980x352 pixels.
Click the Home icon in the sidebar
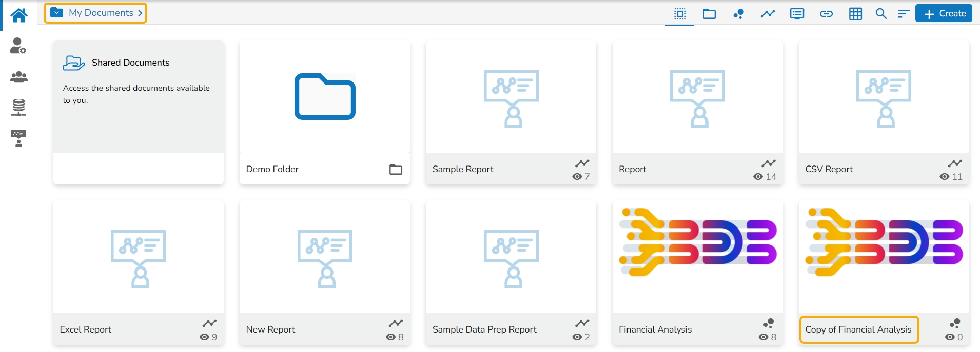tap(19, 15)
